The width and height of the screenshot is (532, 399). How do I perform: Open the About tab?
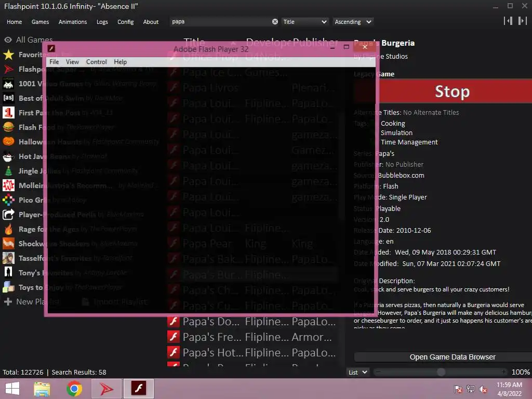point(151,22)
